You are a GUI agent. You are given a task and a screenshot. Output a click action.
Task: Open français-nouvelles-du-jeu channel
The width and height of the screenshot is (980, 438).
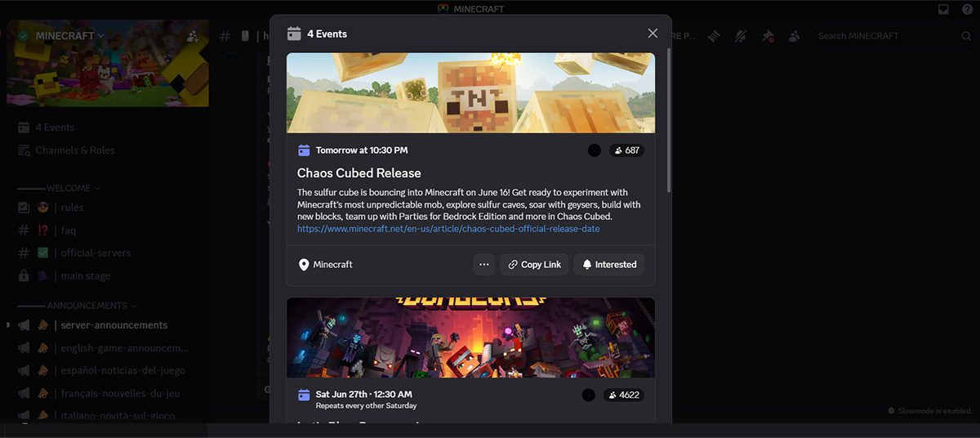[x=108, y=394]
